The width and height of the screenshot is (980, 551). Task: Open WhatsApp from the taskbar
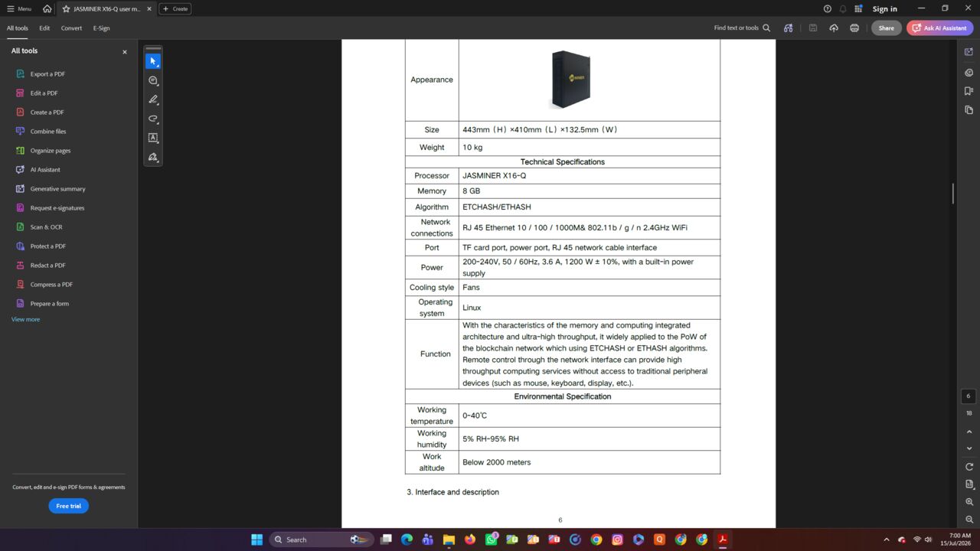pos(491,540)
